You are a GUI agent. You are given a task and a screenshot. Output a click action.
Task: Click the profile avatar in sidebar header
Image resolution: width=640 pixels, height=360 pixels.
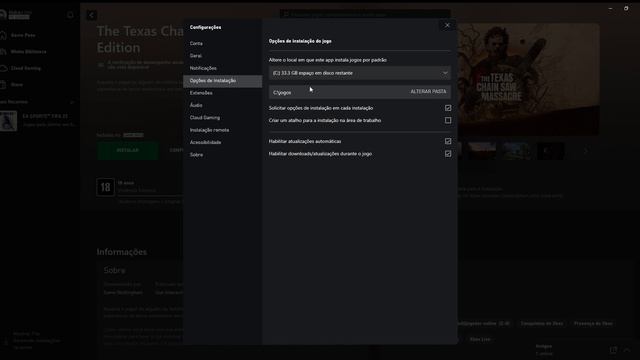click(2, 15)
